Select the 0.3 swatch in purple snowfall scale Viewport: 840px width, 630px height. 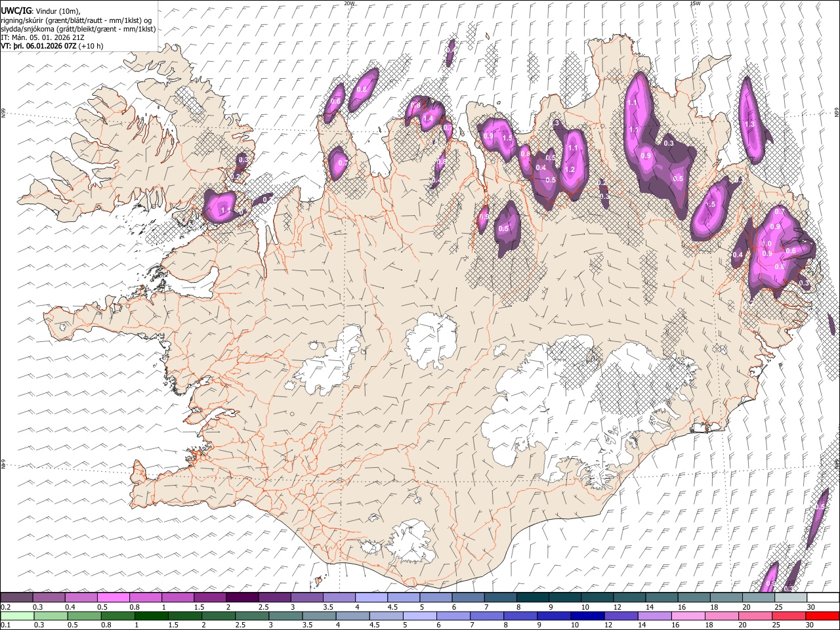click(49, 598)
